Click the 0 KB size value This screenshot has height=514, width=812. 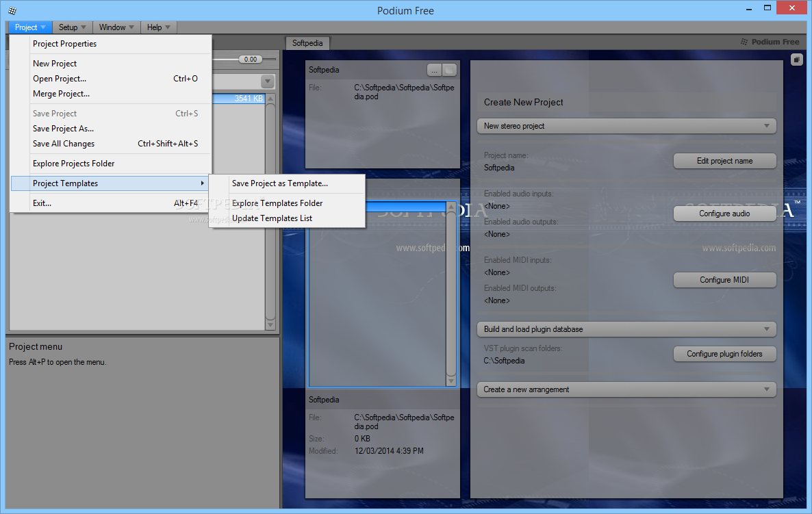click(362, 439)
